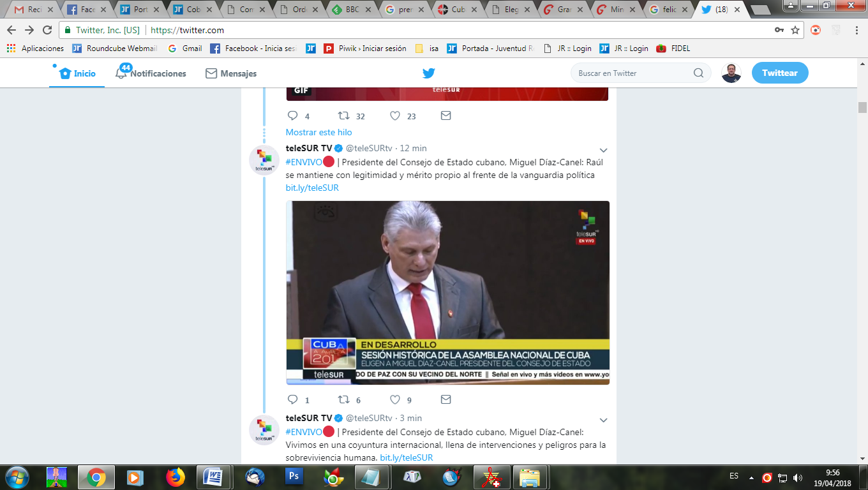Open #ENVIVO hashtag in 3 min tweet
The height and width of the screenshot is (490, 868).
pos(304,432)
